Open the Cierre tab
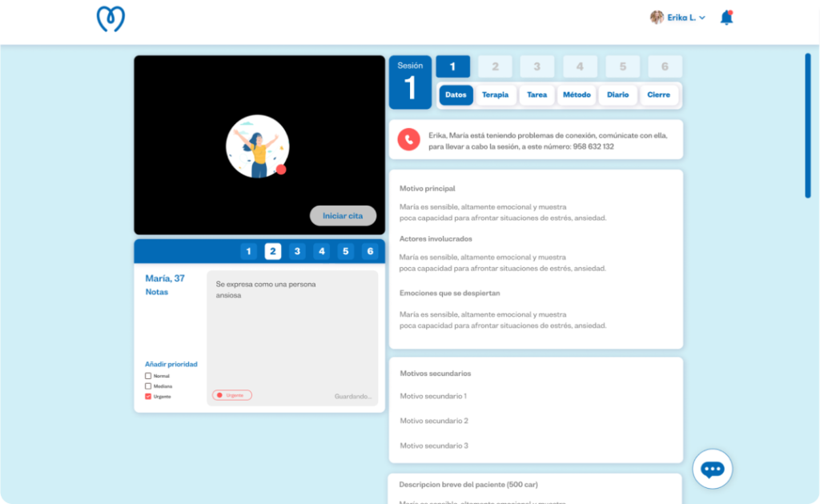 658,95
